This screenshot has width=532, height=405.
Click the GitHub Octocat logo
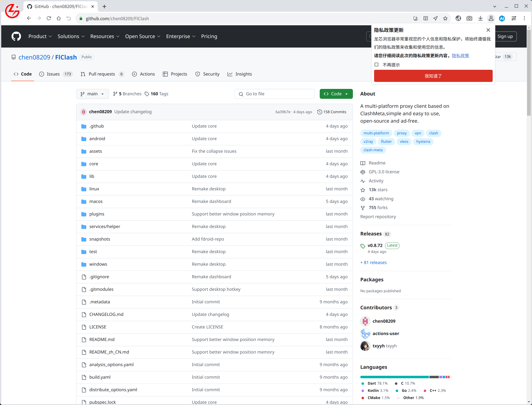16,36
